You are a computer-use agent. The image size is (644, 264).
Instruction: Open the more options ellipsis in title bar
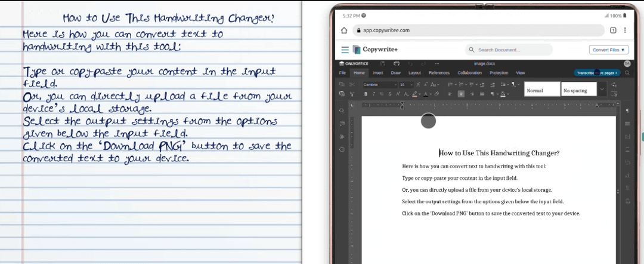437,63
